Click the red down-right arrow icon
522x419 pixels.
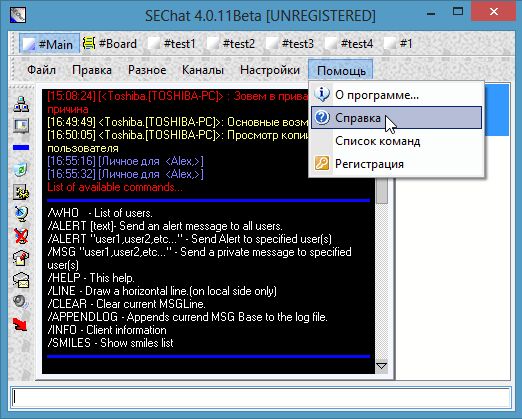tap(20, 324)
